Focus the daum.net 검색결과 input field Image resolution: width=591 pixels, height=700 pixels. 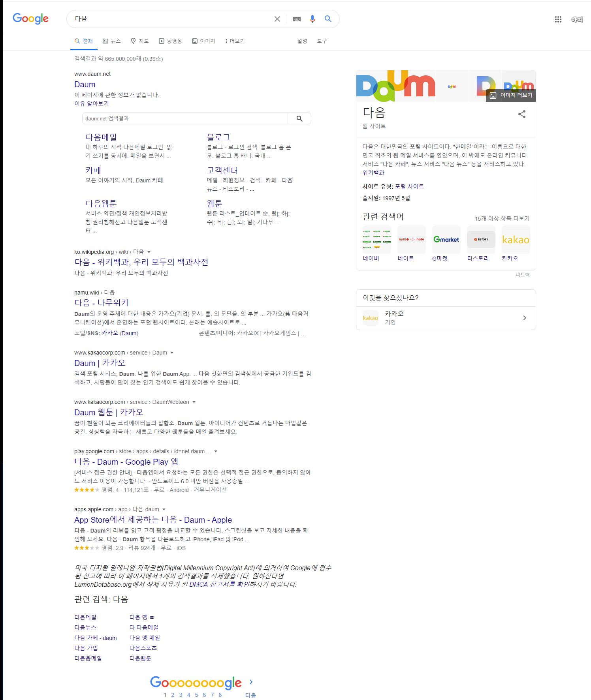185,118
